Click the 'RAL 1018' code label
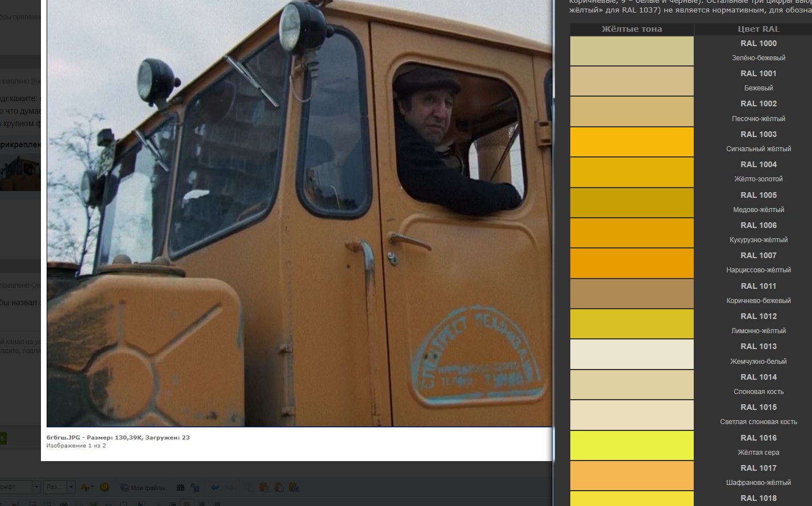The height and width of the screenshot is (506, 812). click(759, 499)
